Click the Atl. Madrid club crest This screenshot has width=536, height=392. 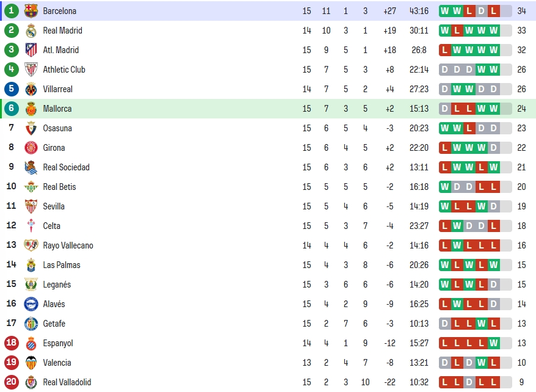[x=31, y=50]
